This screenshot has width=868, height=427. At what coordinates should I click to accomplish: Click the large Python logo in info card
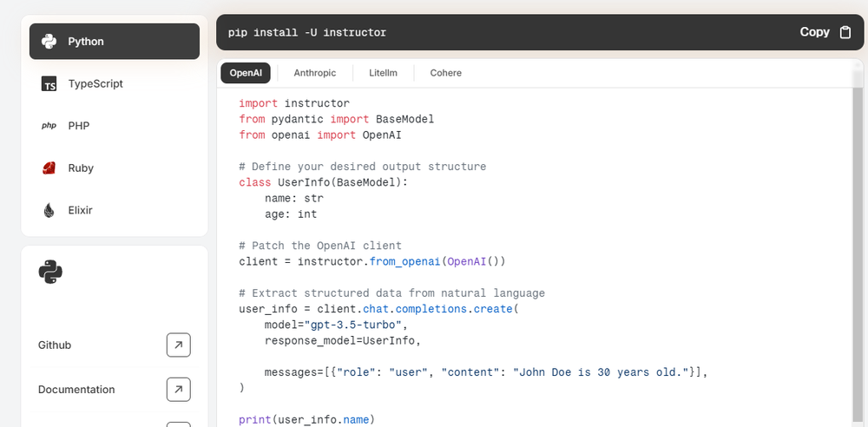50,272
